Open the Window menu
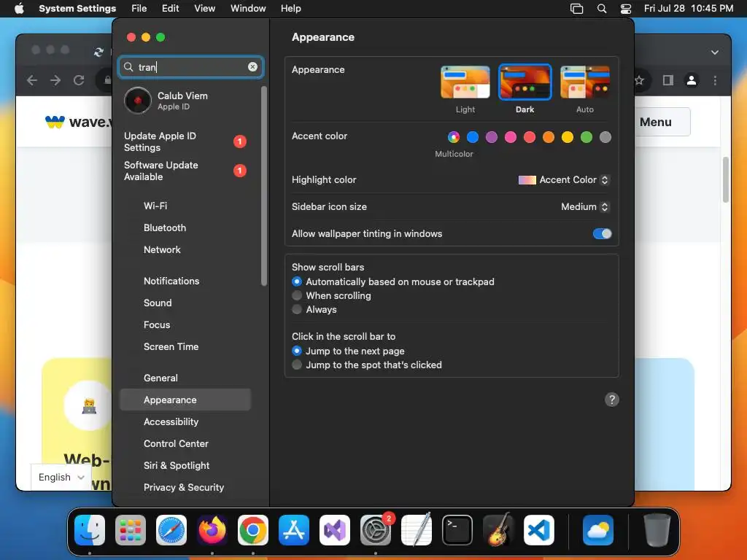The height and width of the screenshot is (560, 747). tap(248, 9)
